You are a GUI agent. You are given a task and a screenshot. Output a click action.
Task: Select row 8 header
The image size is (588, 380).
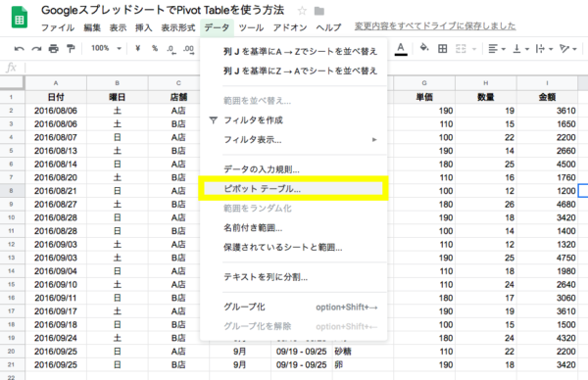[x=12, y=191]
